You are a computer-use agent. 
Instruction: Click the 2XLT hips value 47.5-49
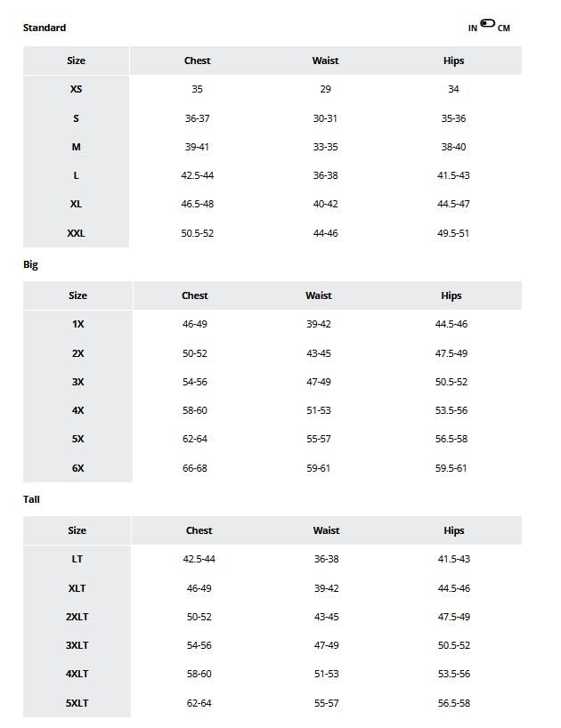(x=453, y=617)
